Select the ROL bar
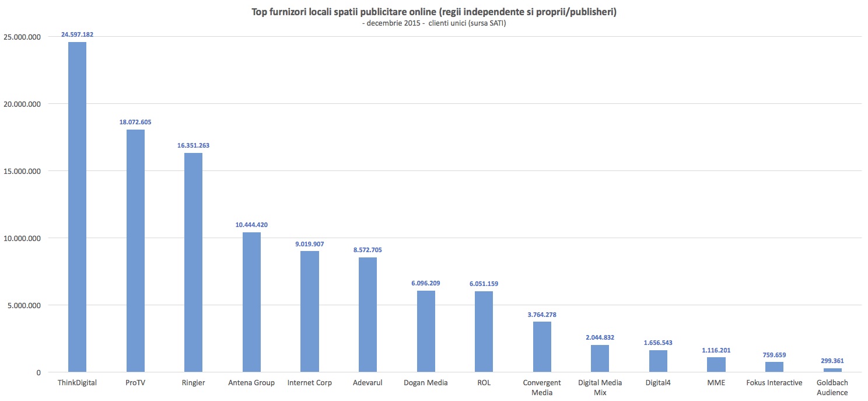Screen dimensions: 868x401 (484, 331)
